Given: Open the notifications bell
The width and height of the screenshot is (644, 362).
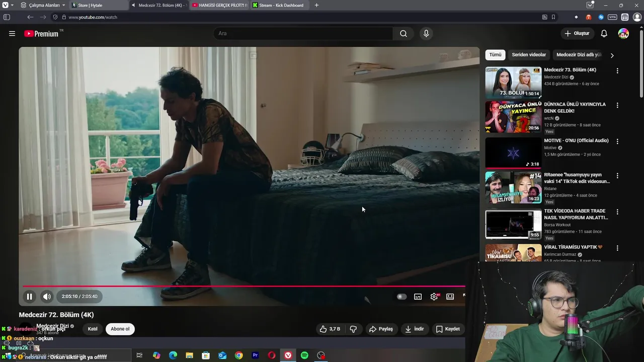Looking at the screenshot, I should (x=604, y=34).
